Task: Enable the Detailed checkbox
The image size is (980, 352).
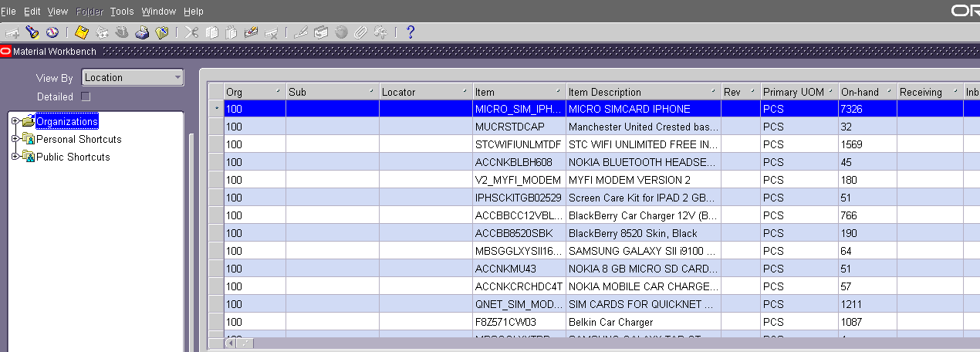Action: pos(86,97)
